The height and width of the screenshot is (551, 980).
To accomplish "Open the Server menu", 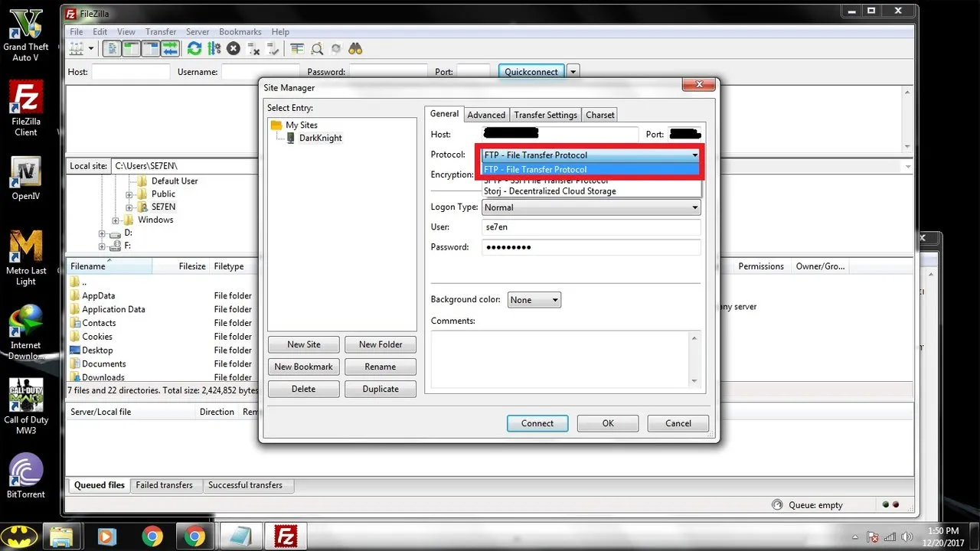I will point(198,32).
